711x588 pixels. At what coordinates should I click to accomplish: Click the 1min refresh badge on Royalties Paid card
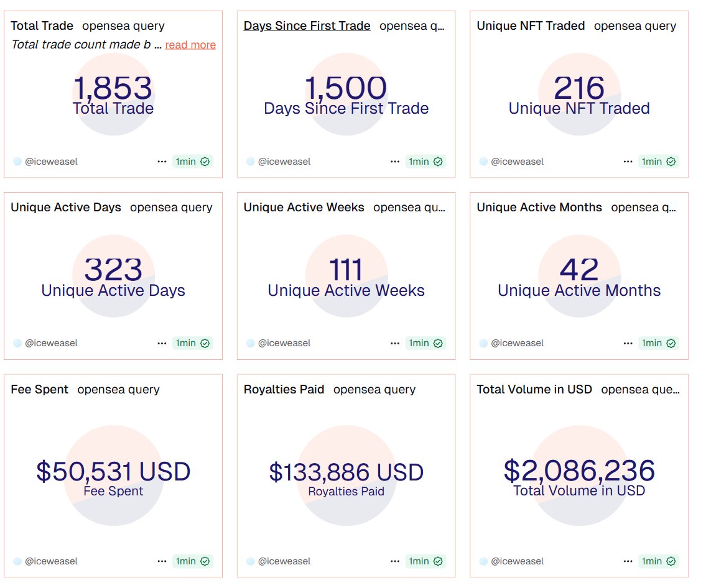[x=425, y=561]
